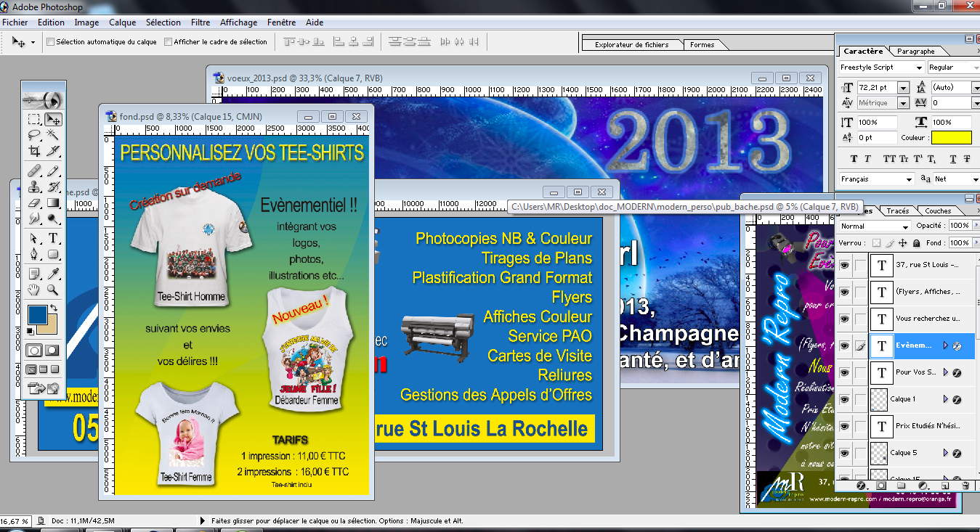Select the Clone Stamp tool
This screenshot has height=532, width=980.
coord(34,187)
